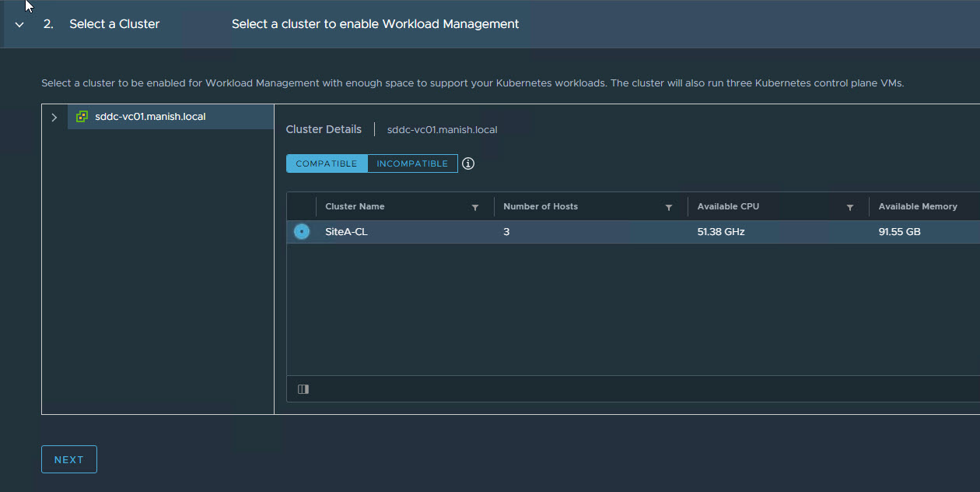Sort by the Available Memory header
The width and height of the screenshot is (980, 492).
918,207
